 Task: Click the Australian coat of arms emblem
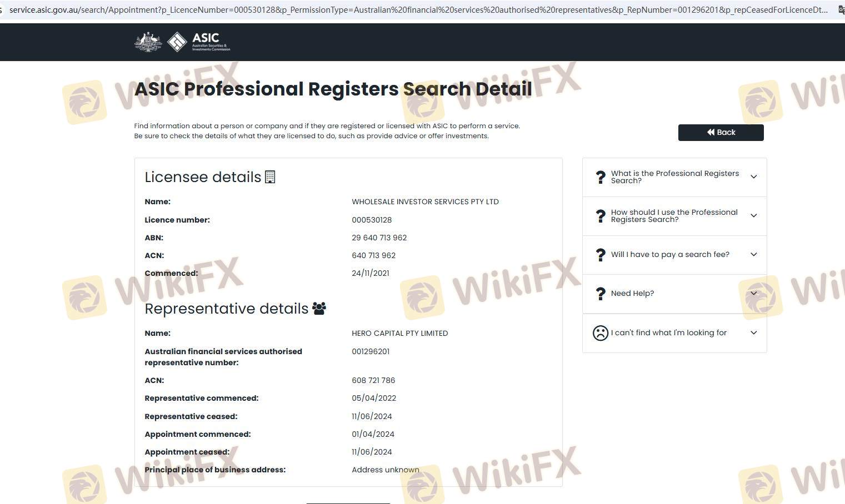pyautogui.click(x=148, y=42)
